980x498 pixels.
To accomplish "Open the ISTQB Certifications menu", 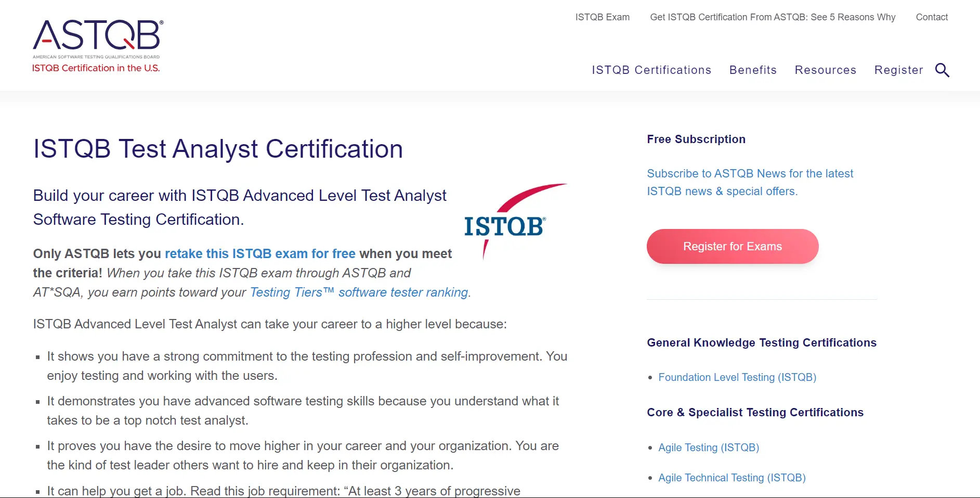I will point(651,70).
